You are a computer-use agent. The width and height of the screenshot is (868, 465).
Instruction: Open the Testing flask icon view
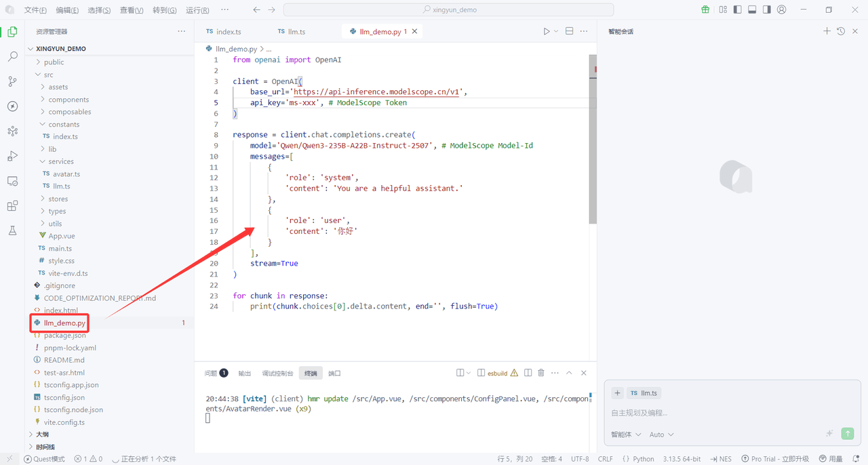point(12,231)
